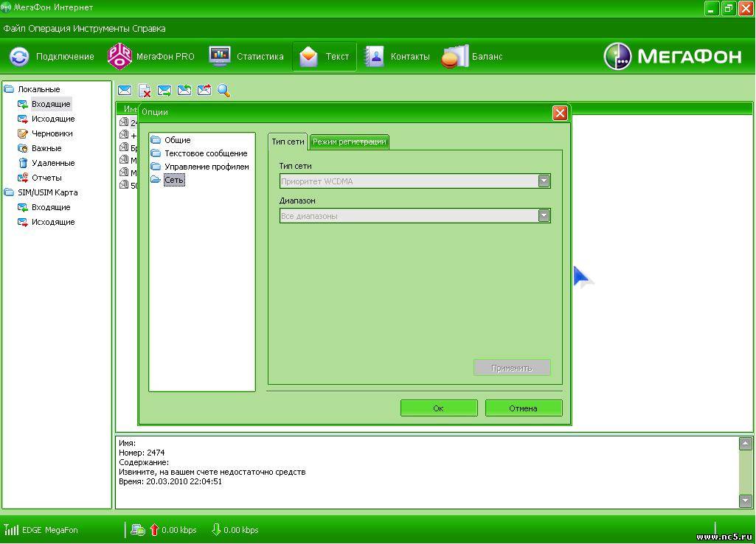Click the Применить button
Image resolution: width=756 pixels, height=544 pixels.
tap(512, 368)
